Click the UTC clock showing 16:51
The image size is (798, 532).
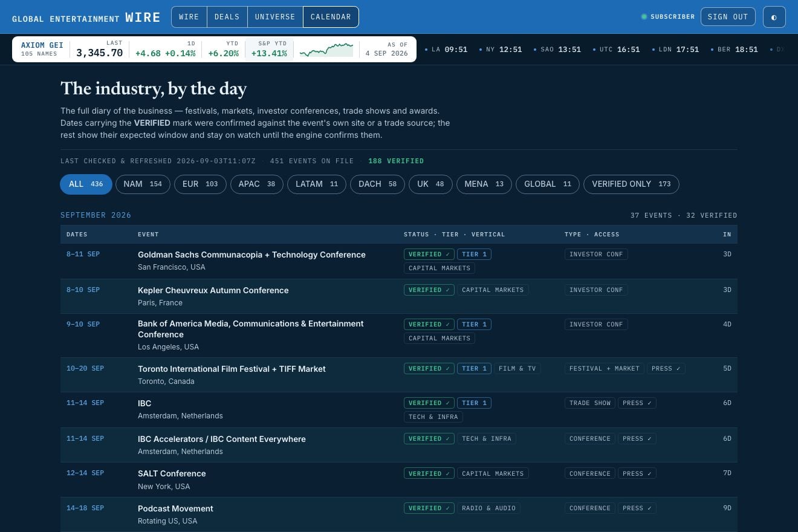(616, 50)
